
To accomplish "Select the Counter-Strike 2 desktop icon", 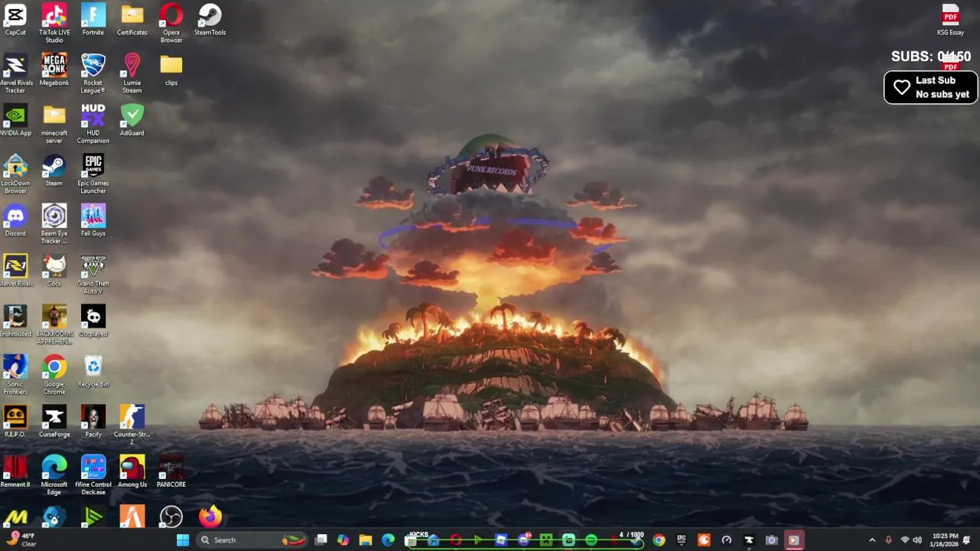I will (132, 425).
